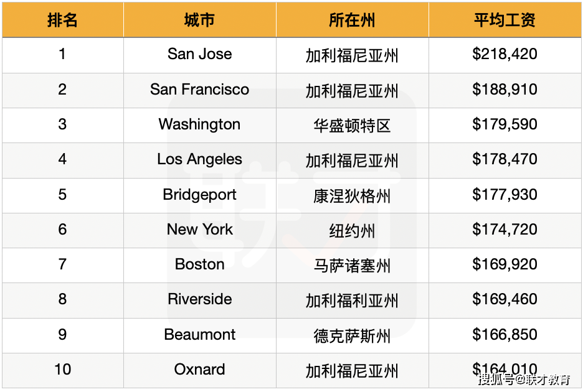Screen dimensions: 583x392
Task: Select the Oxnard city cell
Action: [x=200, y=370]
